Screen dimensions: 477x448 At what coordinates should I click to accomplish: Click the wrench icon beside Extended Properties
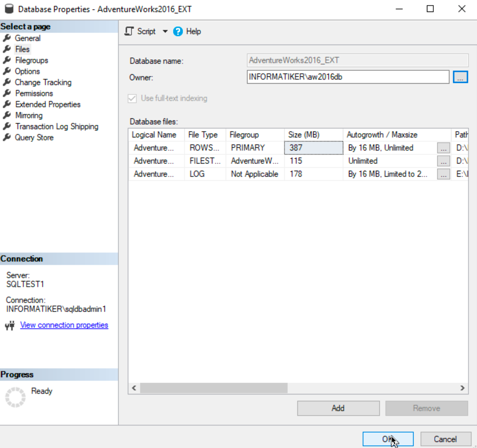pos(7,104)
